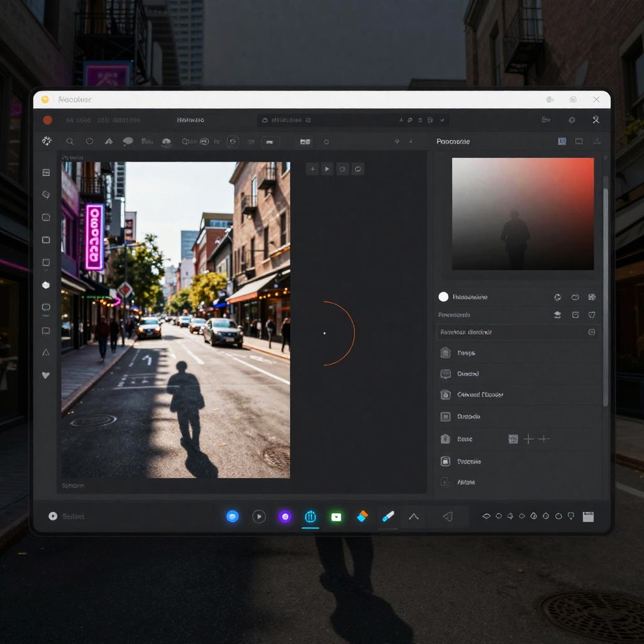Click the first plus button in the panel row

[x=529, y=439]
